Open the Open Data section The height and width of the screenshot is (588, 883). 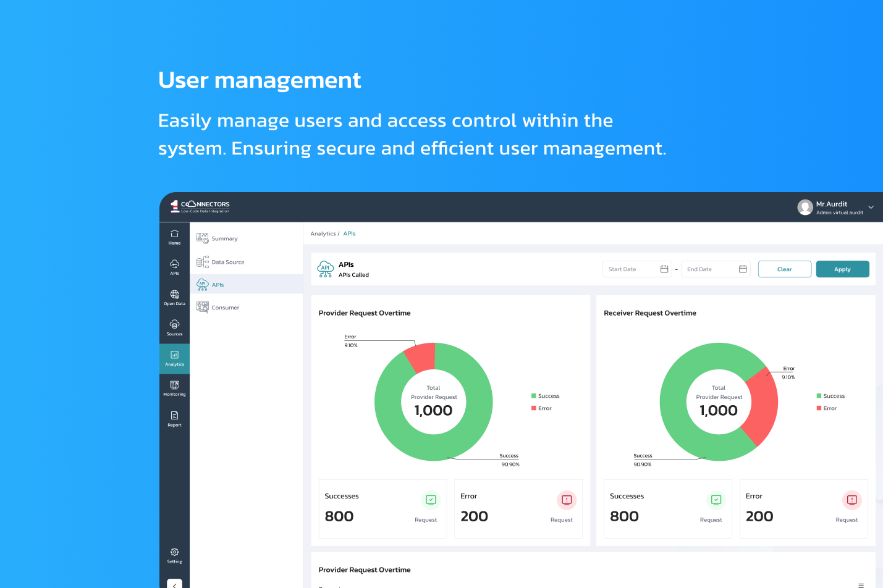tap(174, 298)
